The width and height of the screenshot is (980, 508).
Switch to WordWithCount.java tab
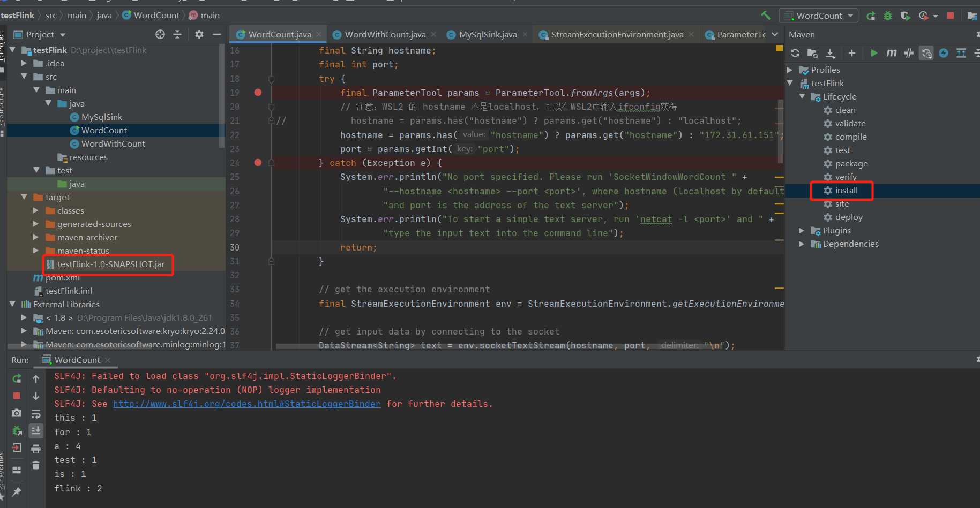tap(385, 35)
